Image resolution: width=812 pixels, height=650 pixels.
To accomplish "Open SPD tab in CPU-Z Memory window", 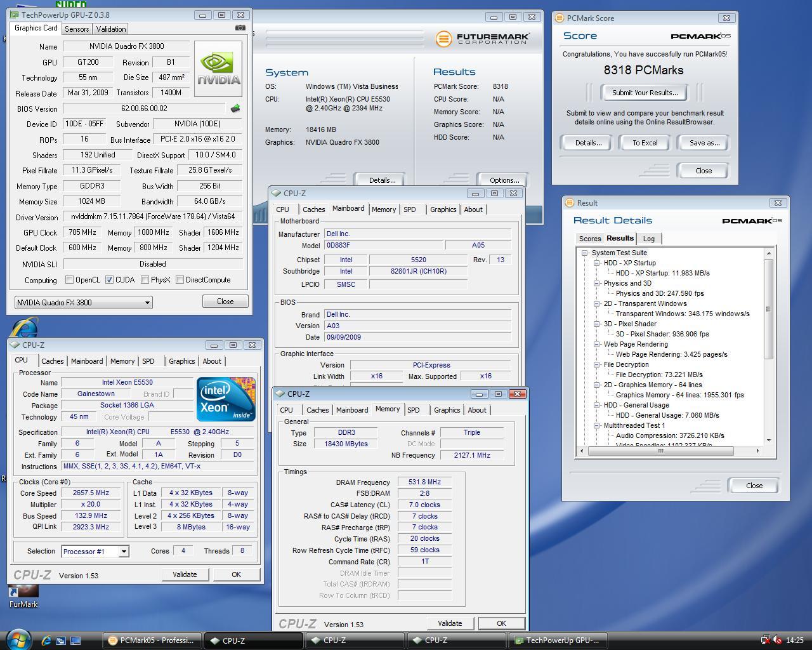I will [x=414, y=410].
